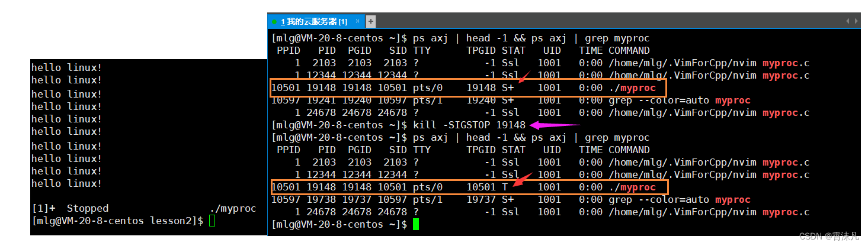Click the first 'COMMAND' column header
This screenshot has height=246, width=868.
[x=629, y=50]
